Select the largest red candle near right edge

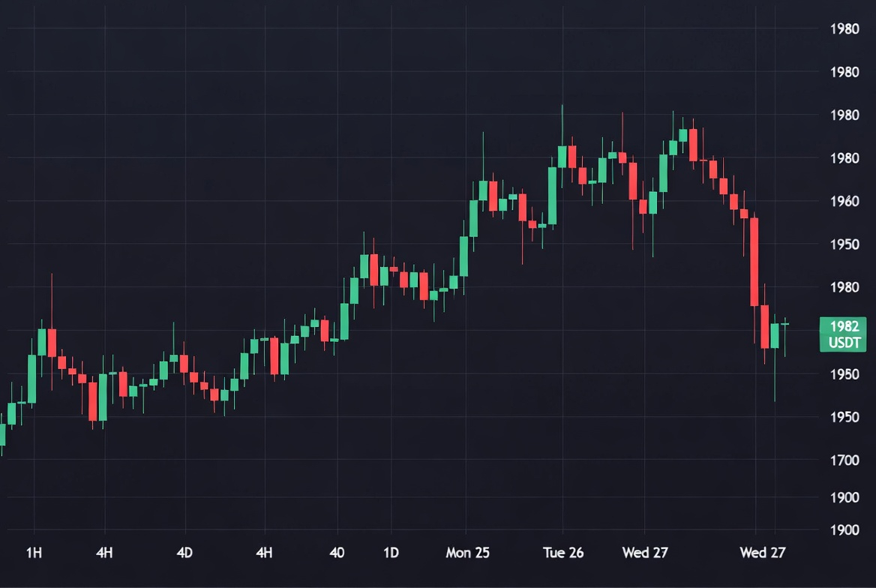[x=754, y=262]
